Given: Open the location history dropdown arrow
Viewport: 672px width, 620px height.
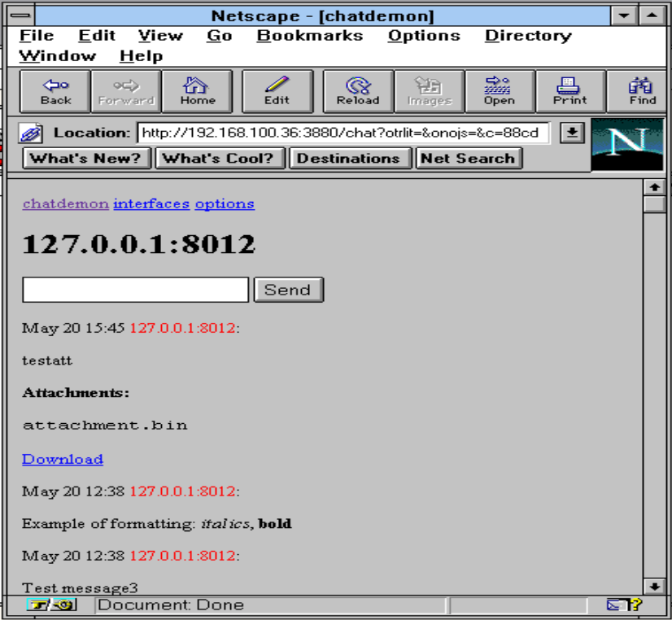Looking at the screenshot, I should coord(572,133).
